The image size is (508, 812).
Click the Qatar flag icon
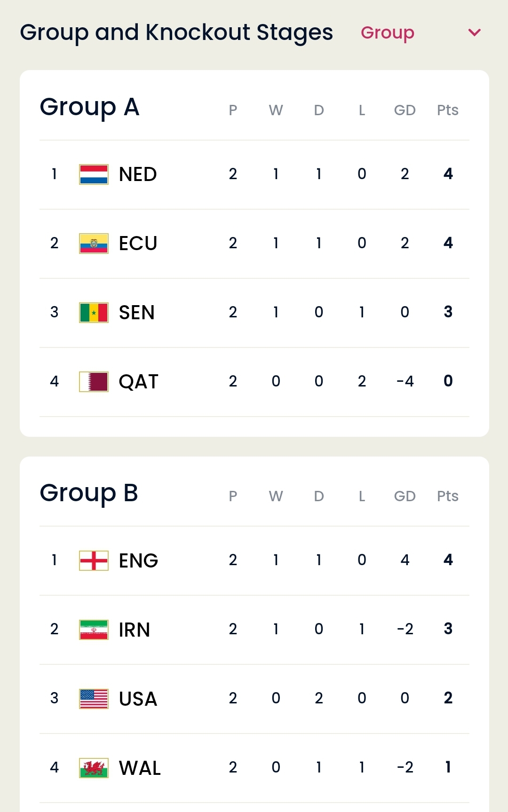point(94,382)
